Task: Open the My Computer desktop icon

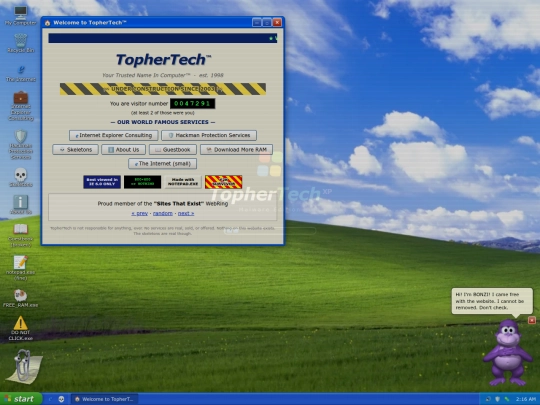Action: coord(21,15)
